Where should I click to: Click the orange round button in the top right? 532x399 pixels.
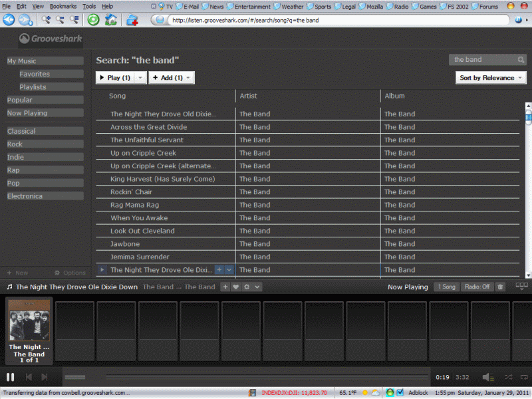(510, 6)
